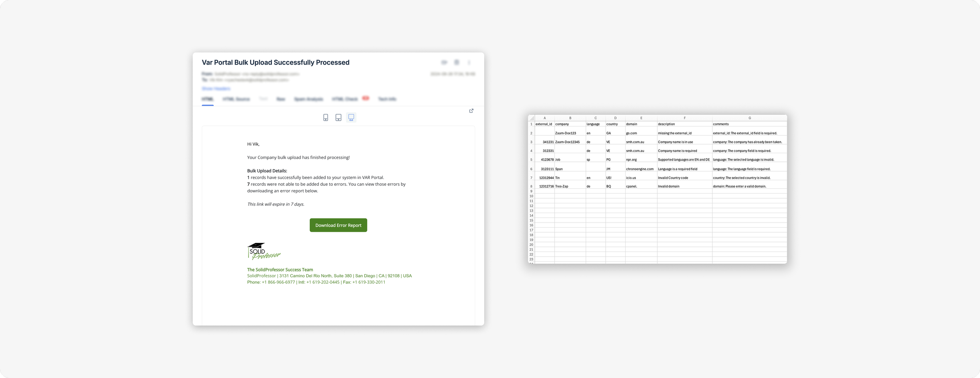Open the HTML Check tab
This screenshot has height=378, width=980.
pos(345,99)
